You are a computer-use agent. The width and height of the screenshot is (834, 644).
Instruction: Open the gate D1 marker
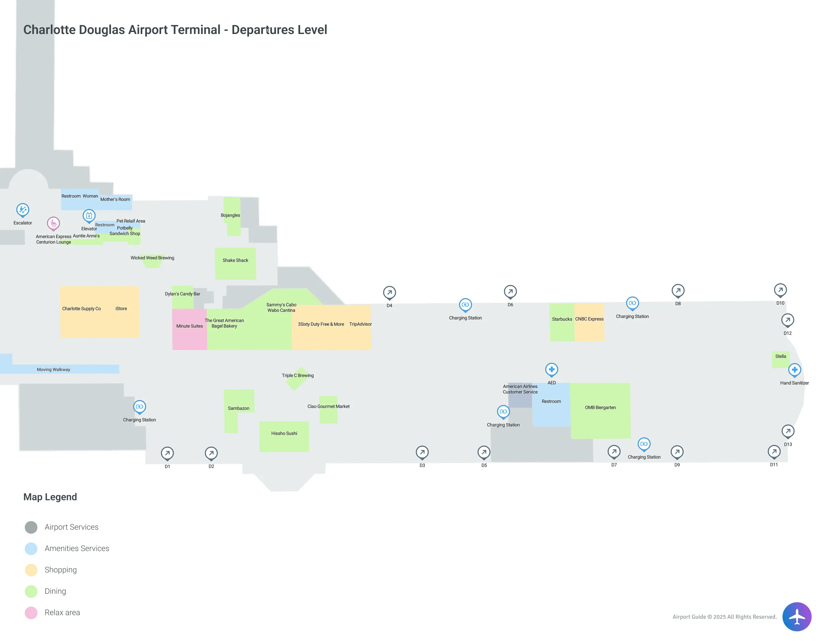167,454
